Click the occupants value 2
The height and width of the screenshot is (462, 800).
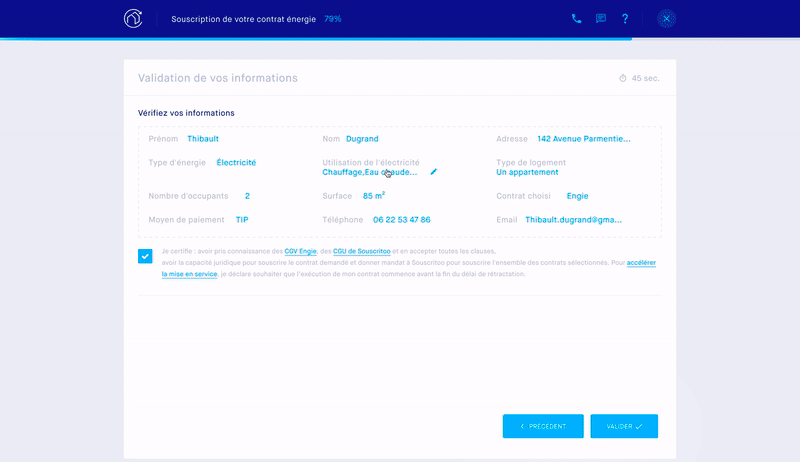(x=247, y=196)
